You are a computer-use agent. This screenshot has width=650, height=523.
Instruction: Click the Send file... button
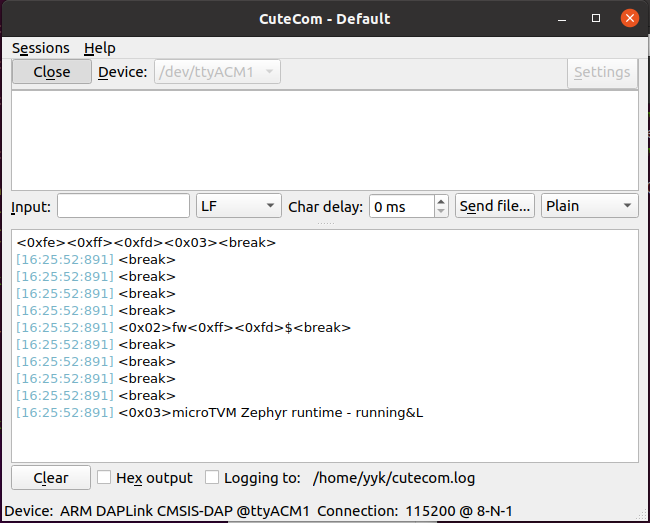tap(495, 206)
